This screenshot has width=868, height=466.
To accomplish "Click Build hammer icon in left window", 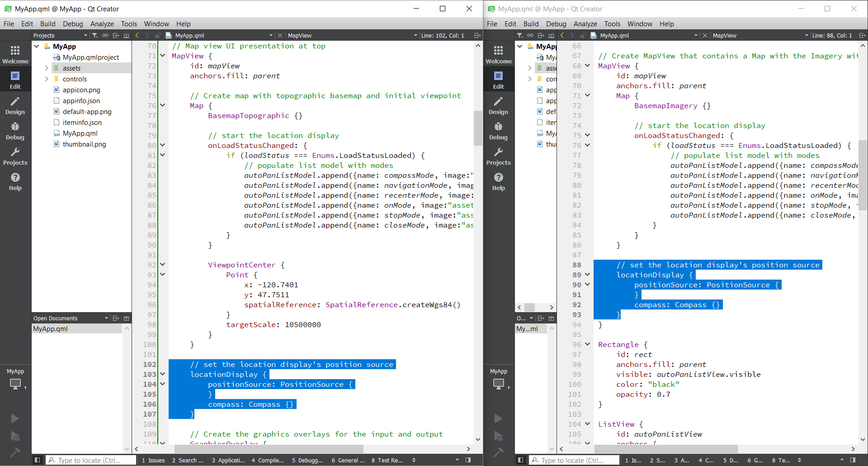I will pos(15,452).
